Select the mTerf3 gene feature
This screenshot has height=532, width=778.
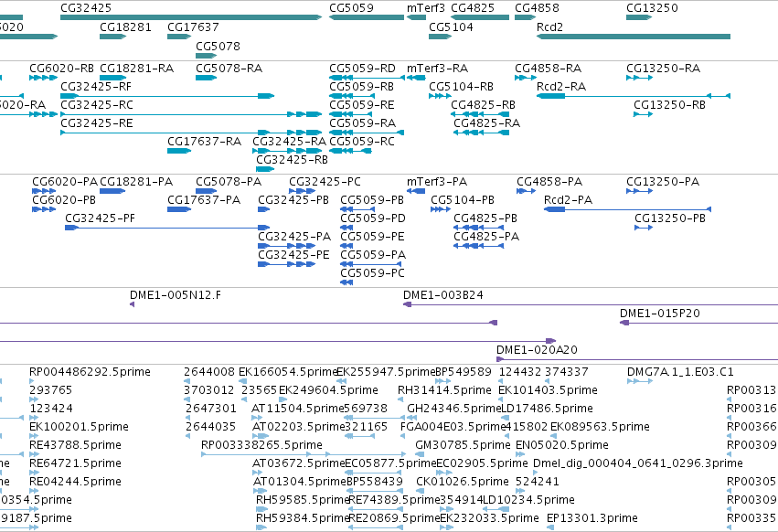(x=416, y=17)
